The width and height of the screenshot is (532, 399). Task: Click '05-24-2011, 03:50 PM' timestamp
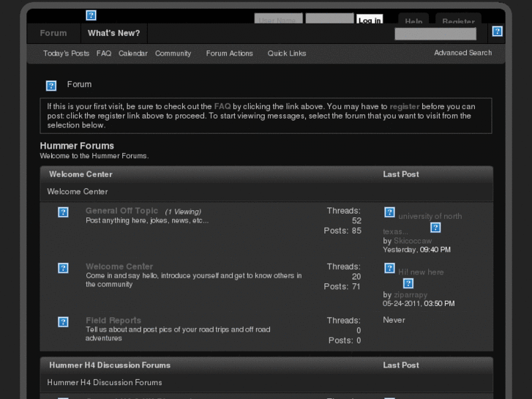coord(419,304)
